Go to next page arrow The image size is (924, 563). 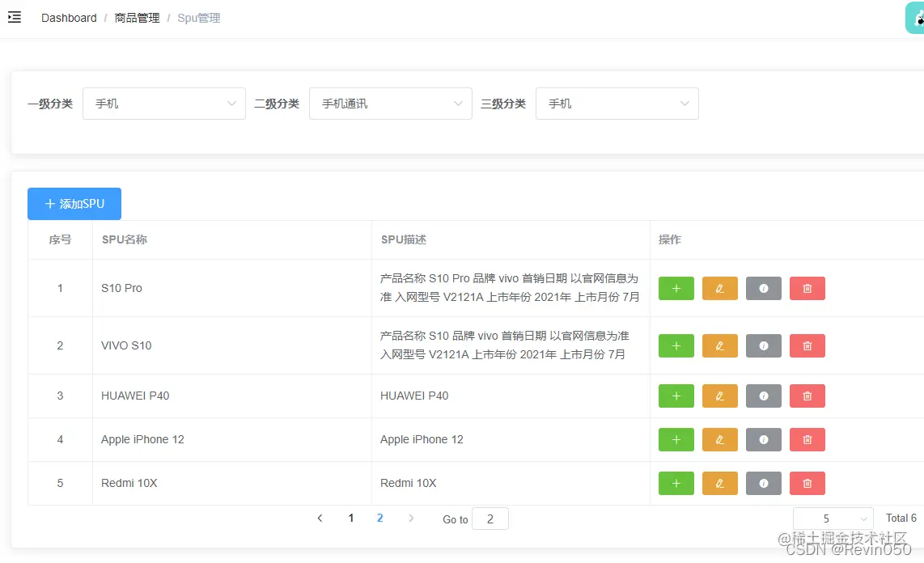click(x=411, y=519)
